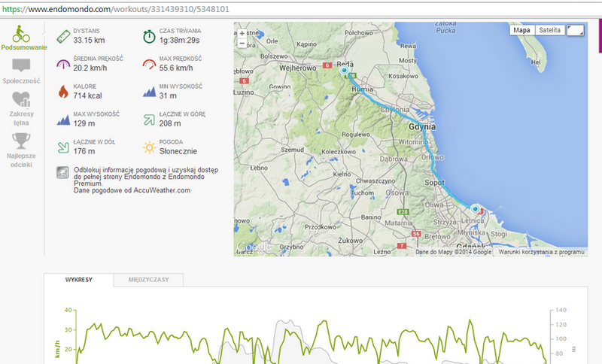Click the Kalorie flame icon
Image resolution: width=602 pixels, height=364 pixels.
click(x=63, y=92)
